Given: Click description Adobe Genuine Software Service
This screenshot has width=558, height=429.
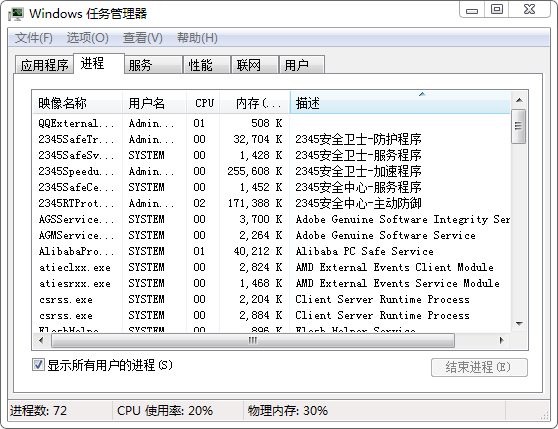Looking at the screenshot, I should [x=385, y=235].
